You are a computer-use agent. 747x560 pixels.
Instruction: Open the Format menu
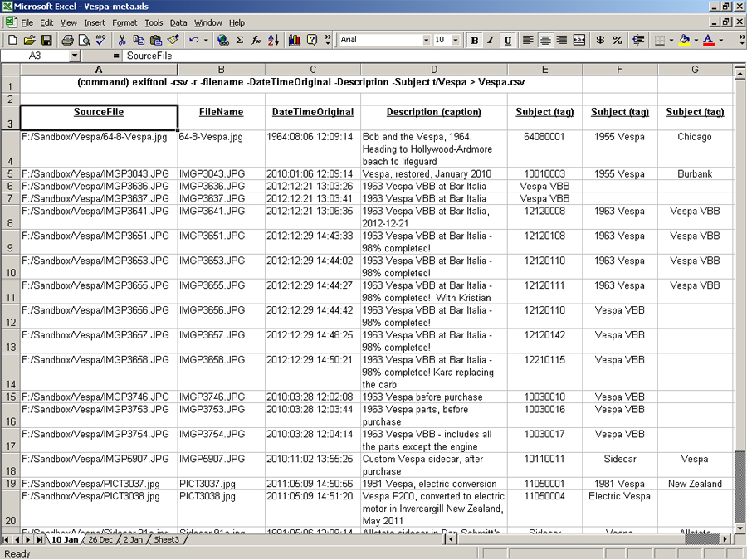point(124,22)
